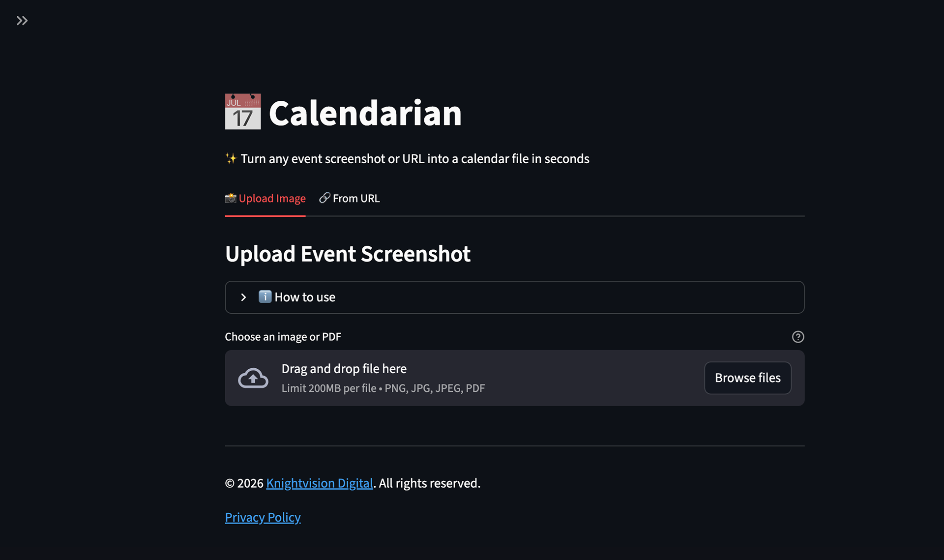Click the Drag and drop file here text
This screenshot has height=560, width=944.
pos(344,369)
